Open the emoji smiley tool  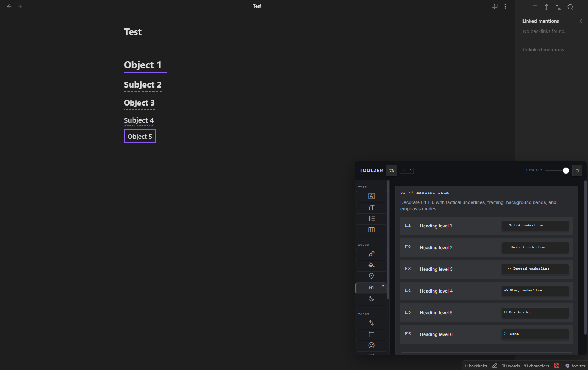tap(371, 345)
